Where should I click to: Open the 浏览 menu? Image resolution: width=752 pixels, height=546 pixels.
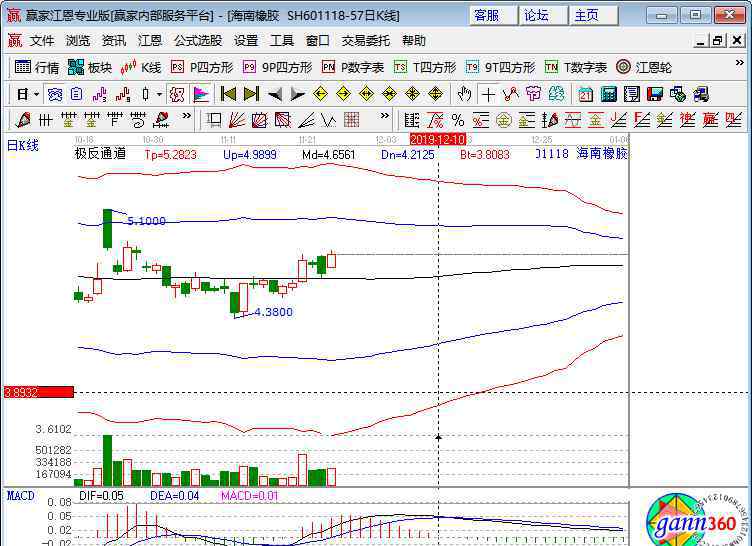[x=78, y=41]
